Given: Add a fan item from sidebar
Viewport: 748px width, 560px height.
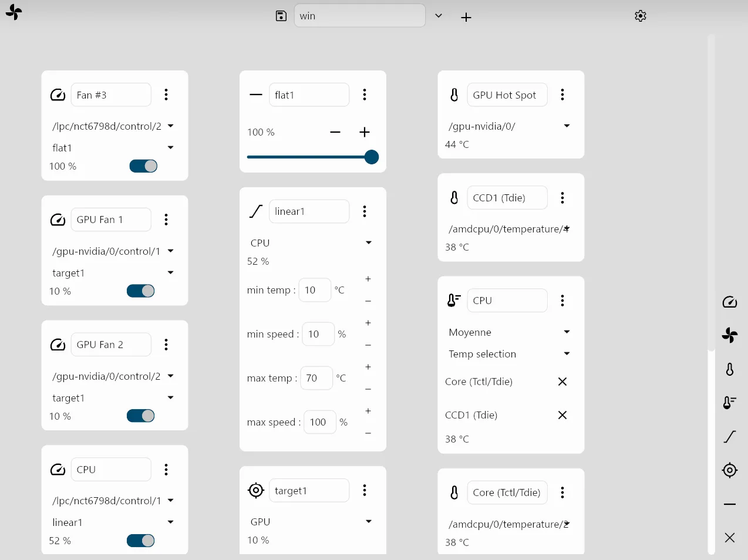Looking at the screenshot, I should (730, 335).
